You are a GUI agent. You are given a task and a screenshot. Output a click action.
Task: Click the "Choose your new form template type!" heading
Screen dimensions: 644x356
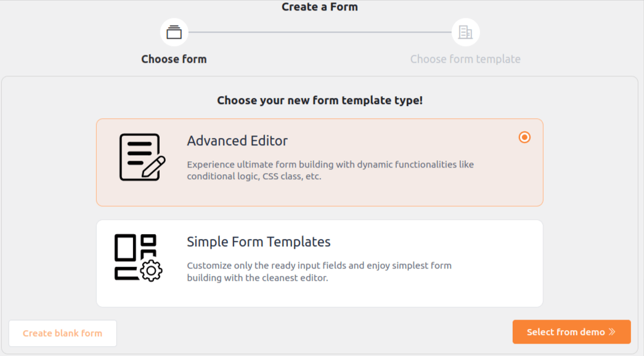coord(319,100)
